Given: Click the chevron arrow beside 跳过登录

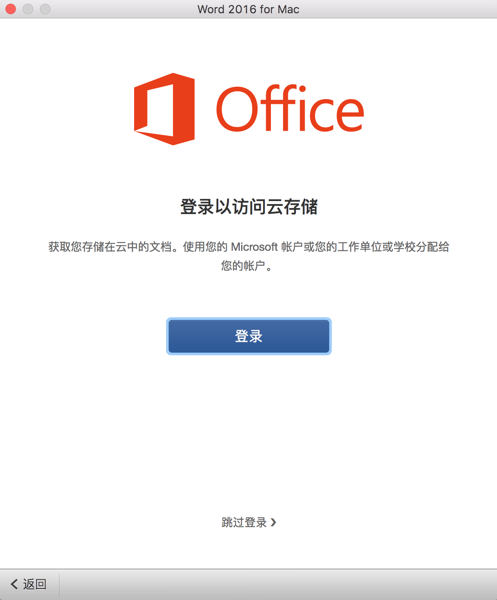Looking at the screenshot, I should tap(273, 522).
